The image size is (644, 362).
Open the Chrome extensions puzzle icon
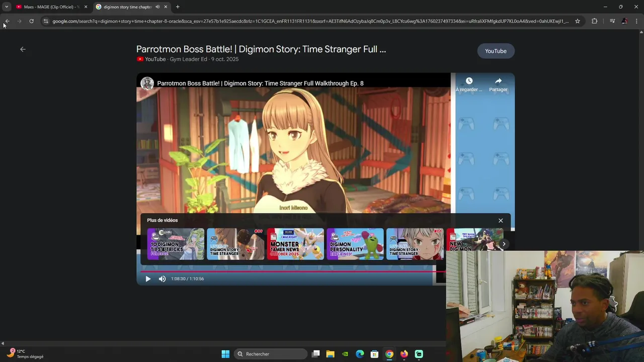pyautogui.click(x=595, y=21)
